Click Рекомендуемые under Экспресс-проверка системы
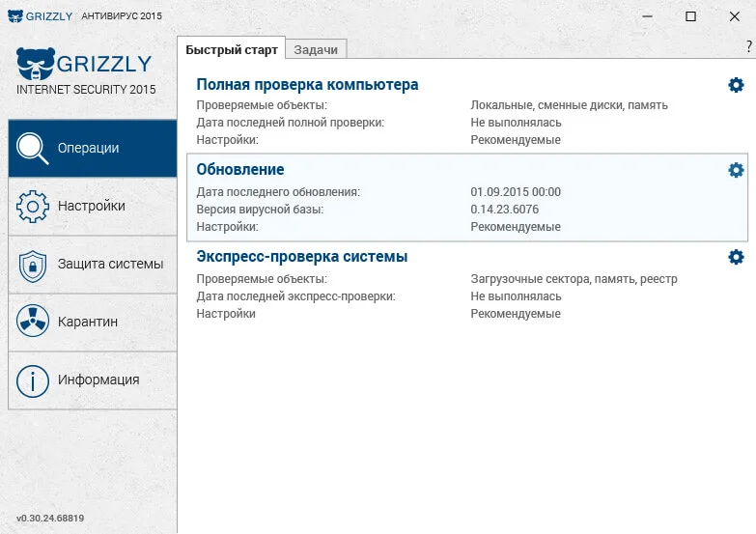 coord(516,314)
